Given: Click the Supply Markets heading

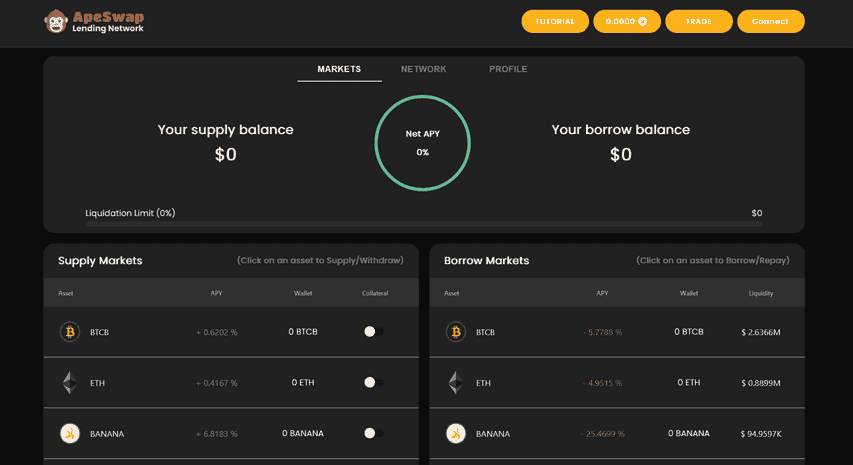Looking at the screenshot, I should [x=100, y=261].
